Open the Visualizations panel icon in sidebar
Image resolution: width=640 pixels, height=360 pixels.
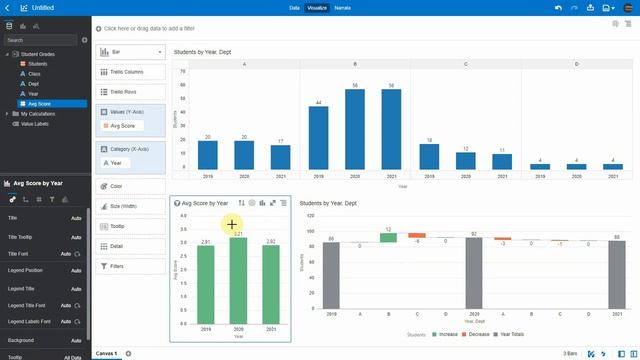point(23,26)
